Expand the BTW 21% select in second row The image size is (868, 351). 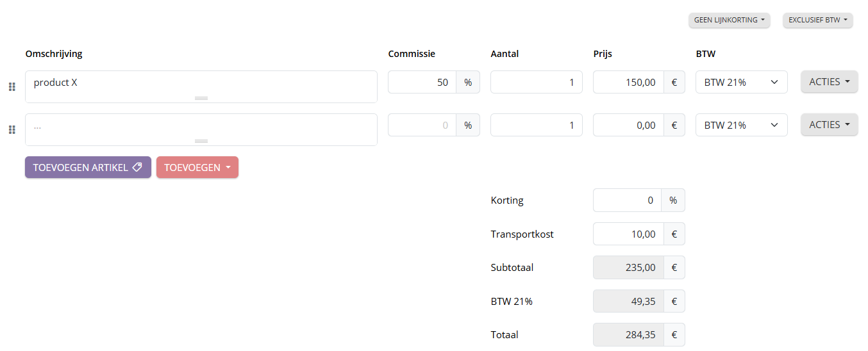pyautogui.click(x=741, y=125)
